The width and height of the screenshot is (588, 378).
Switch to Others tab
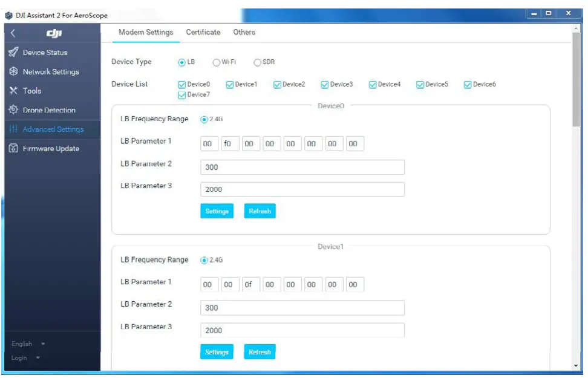[x=244, y=32]
